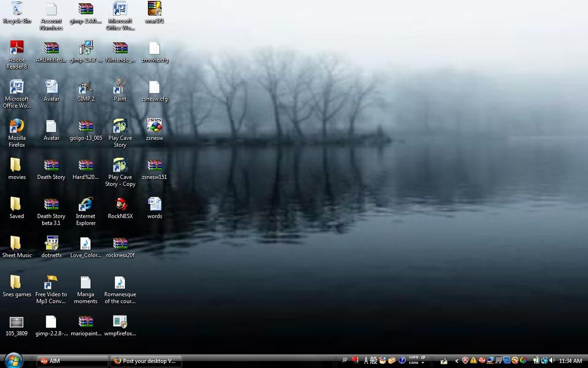Select the Death Story archive
Screen dimensions: 588x368
point(51,169)
